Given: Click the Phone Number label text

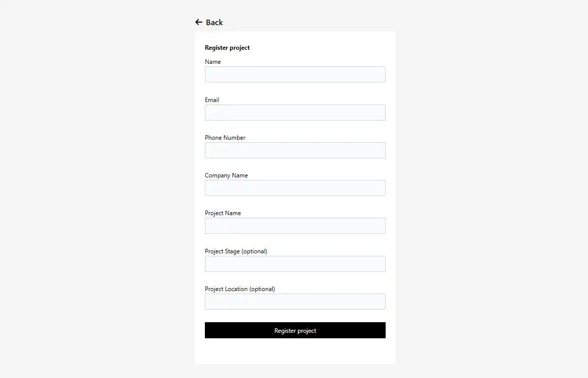Looking at the screenshot, I should point(225,137).
